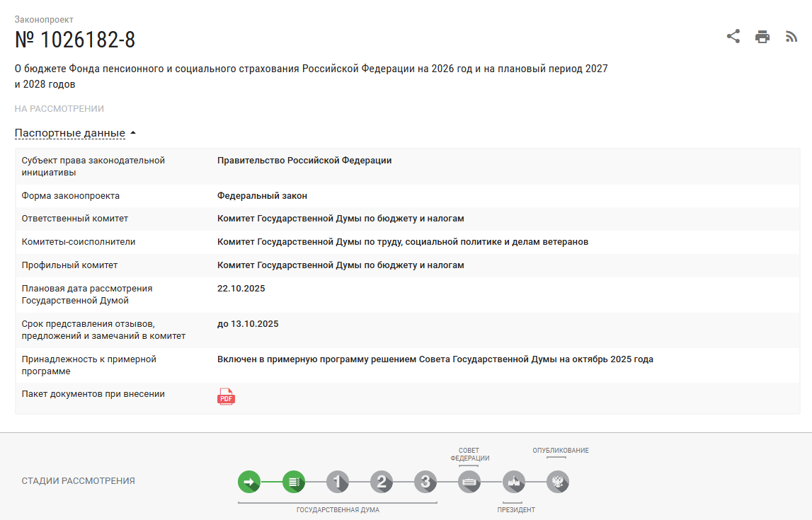
Task: Click the Президент stage icon
Action: click(x=513, y=482)
